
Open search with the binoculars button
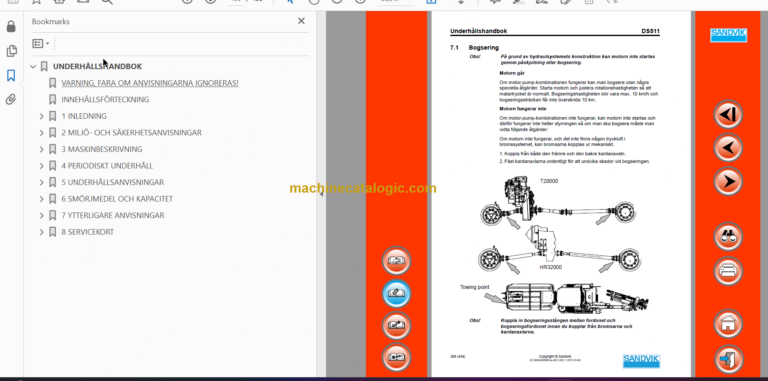coord(728,237)
